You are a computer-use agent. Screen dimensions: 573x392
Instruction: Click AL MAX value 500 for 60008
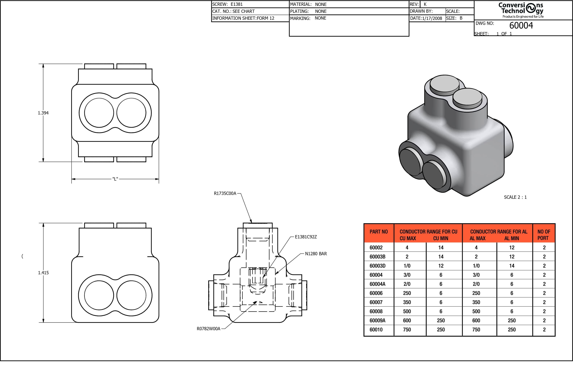pyautogui.click(x=476, y=311)
